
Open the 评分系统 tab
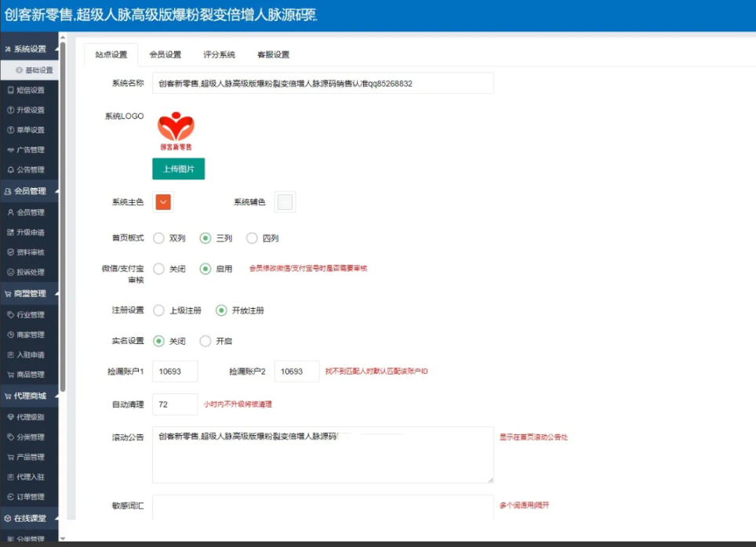click(220, 55)
